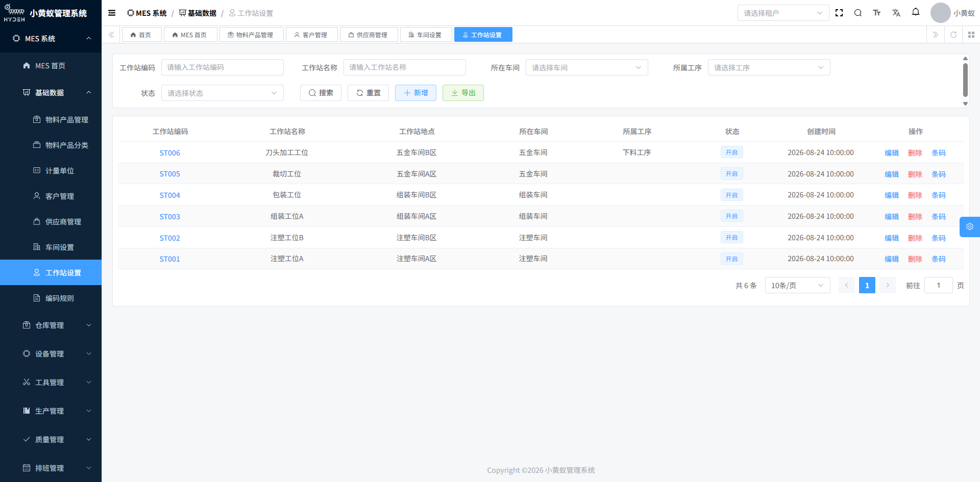Open workstation code ST006 link
This screenshot has width=980, height=482.
(170, 153)
